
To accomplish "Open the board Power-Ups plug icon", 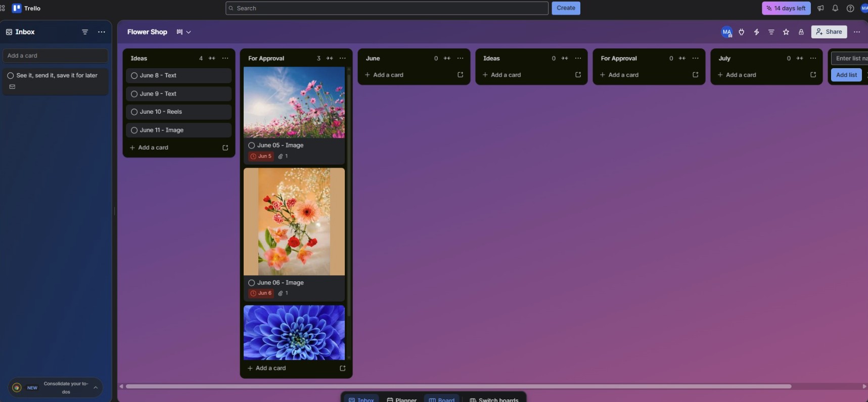I will pos(742,32).
